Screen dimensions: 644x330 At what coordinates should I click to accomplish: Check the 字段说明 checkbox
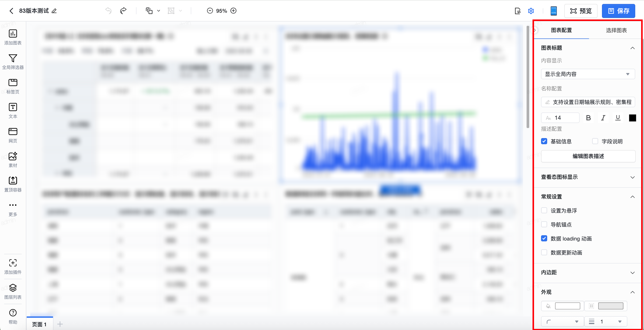click(595, 141)
